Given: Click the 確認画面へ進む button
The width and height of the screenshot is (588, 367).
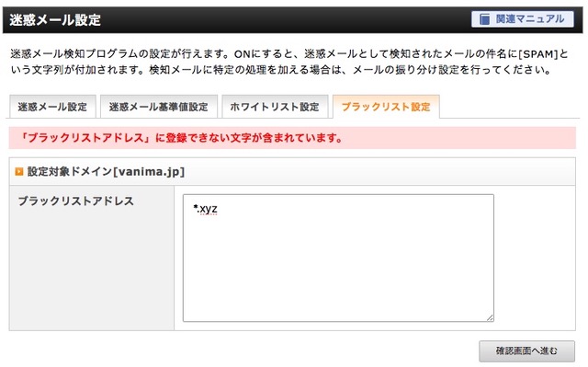Looking at the screenshot, I should tap(526, 350).
